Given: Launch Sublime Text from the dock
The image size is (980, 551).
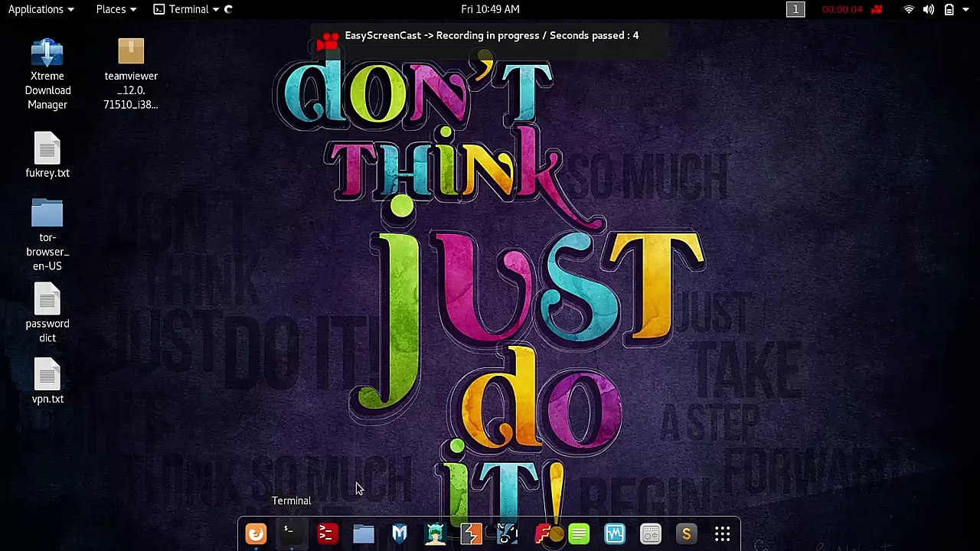Looking at the screenshot, I should (x=686, y=533).
